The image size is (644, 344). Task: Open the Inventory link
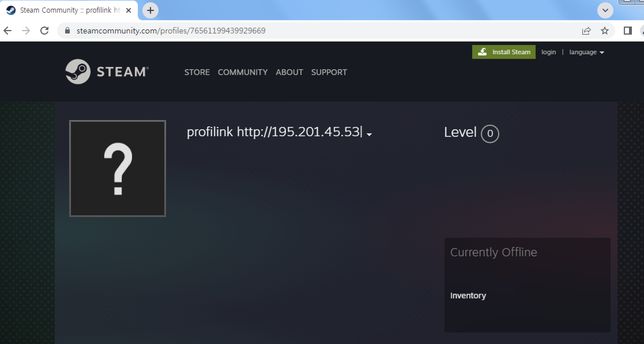click(x=468, y=296)
